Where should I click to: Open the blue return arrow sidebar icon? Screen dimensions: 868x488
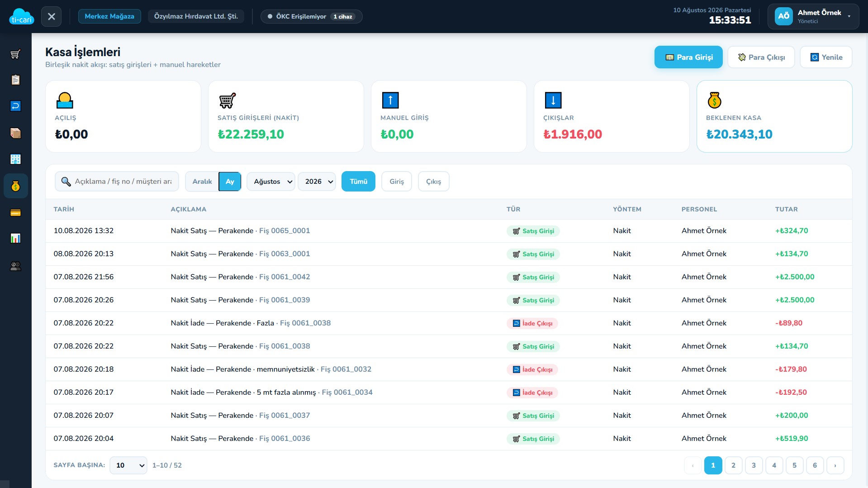15,106
